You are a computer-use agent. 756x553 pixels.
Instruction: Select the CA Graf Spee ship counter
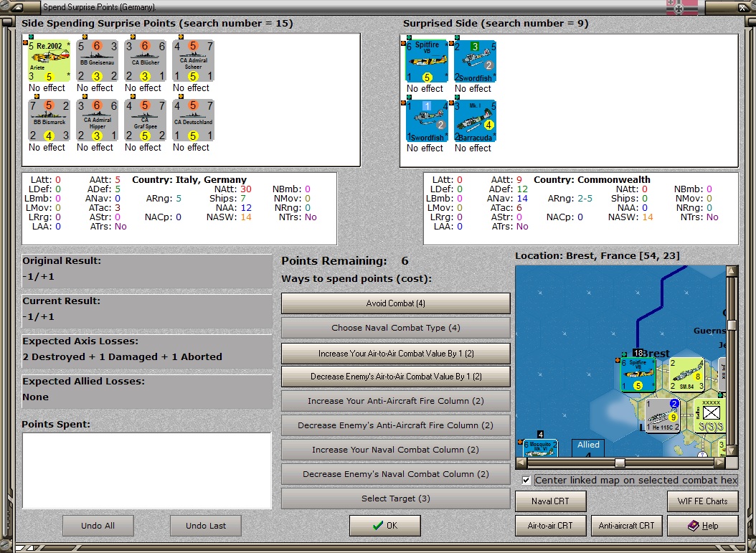145,120
